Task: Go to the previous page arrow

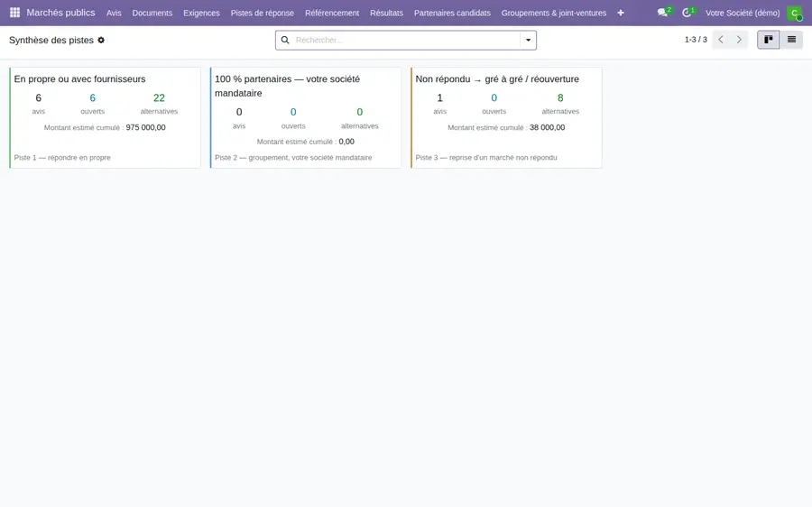Action: (x=721, y=40)
